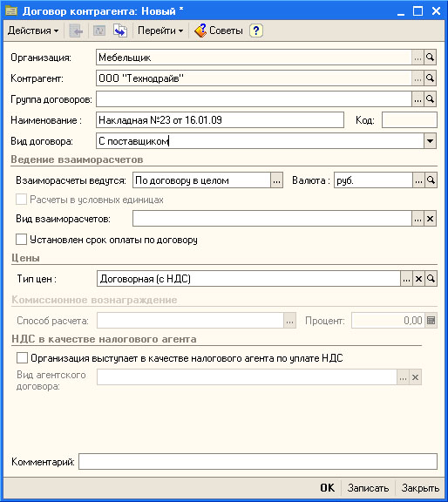Image resolution: width=448 pixels, height=502 pixels.
Task: Open Валюта lookup with magnifier icon
Action: 431,180
